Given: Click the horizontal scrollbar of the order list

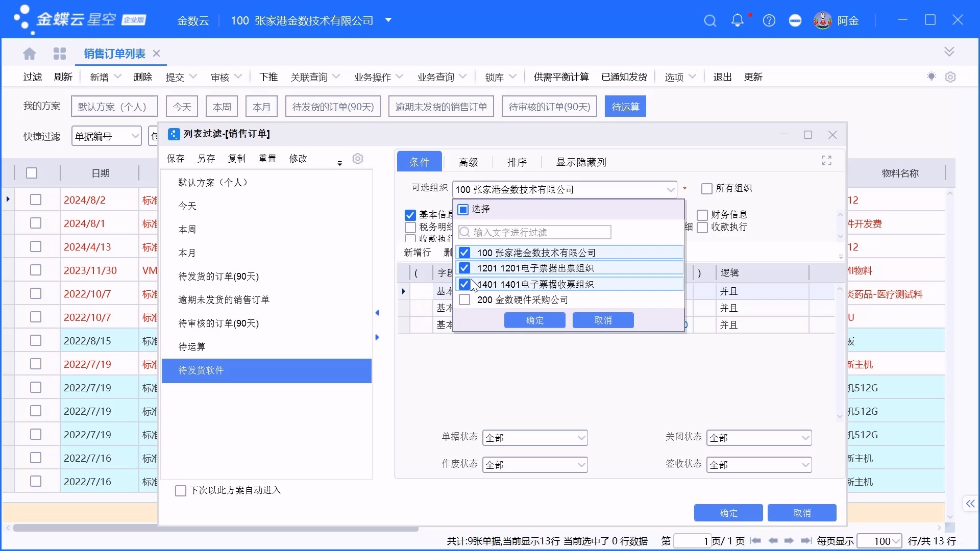Looking at the screenshot, I should (216, 528).
